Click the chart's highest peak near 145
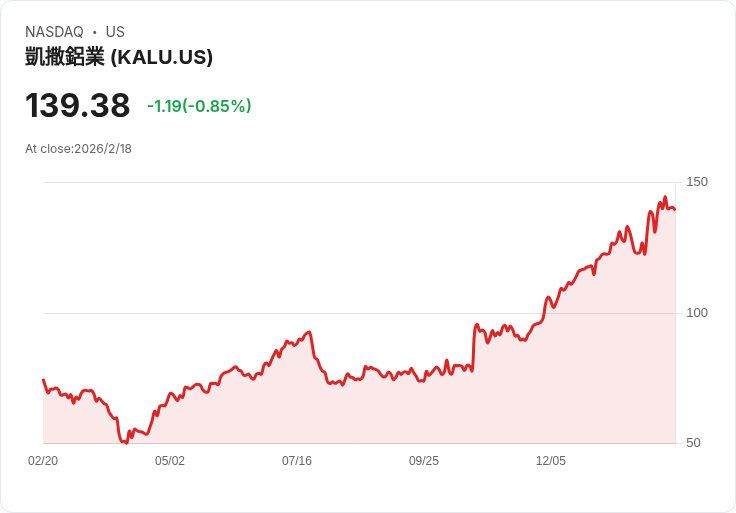 [x=665, y=197]
